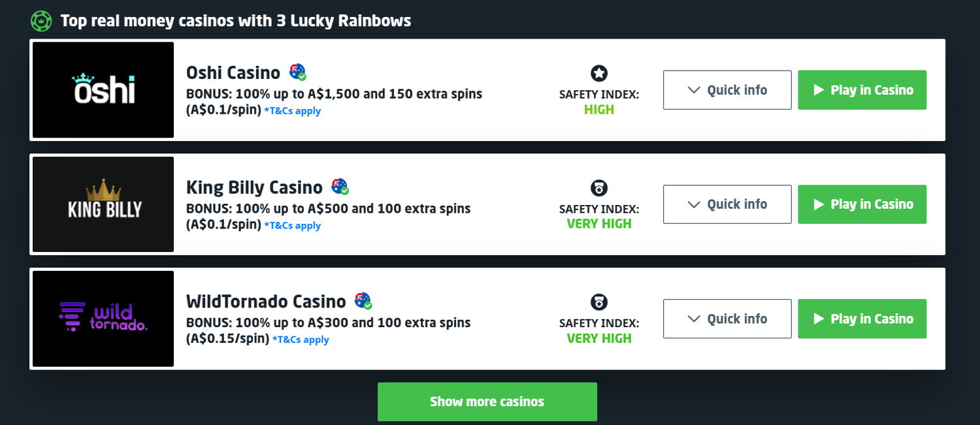Expand Quick info for Oshi Casino
Screen dimensions: 980x425
point(727,90)
